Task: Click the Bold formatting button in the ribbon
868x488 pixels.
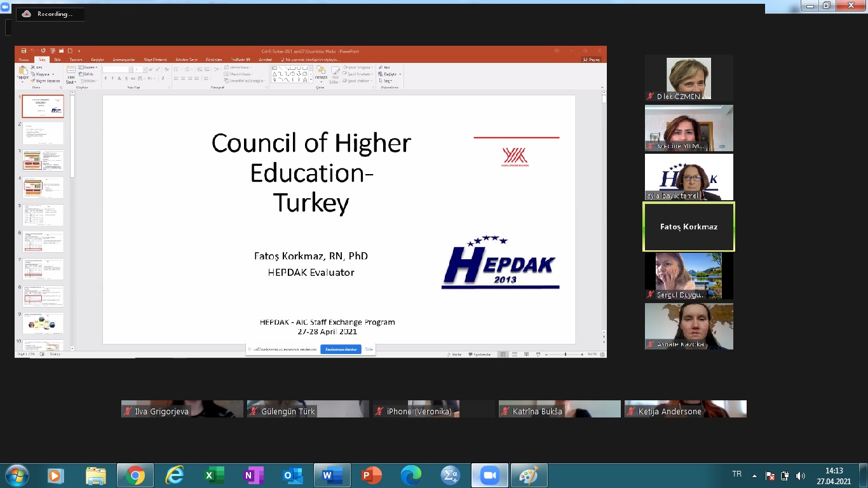Action: [x=105, y=78]
